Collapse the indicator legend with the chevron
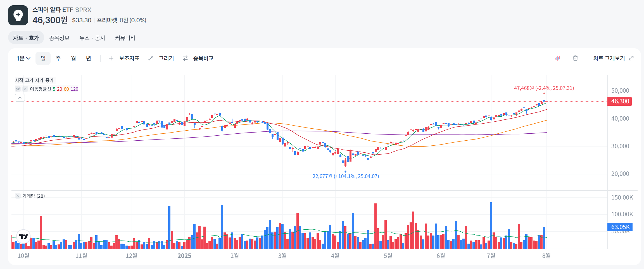 [20, 98]
